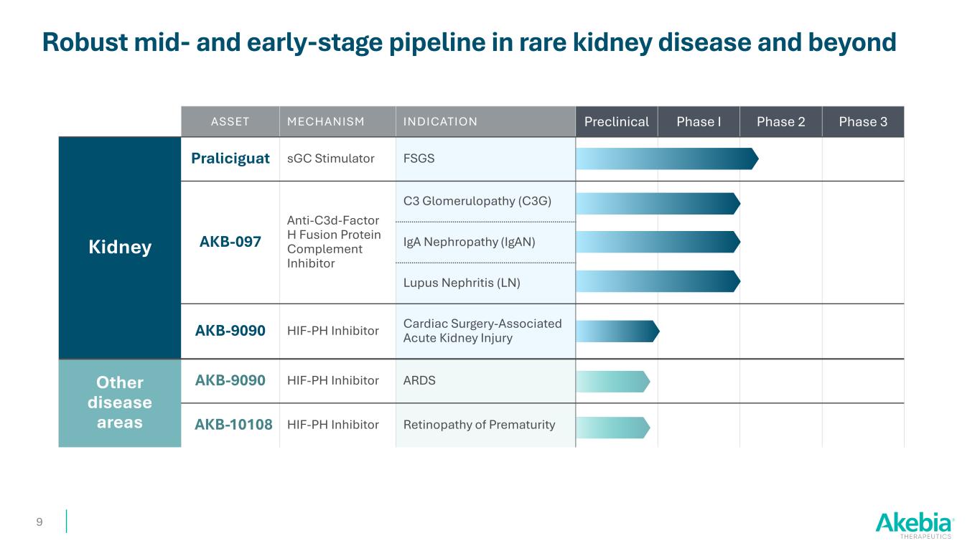Click the ARDS teal progress arrow
980x551 pixels.
tap(612, 382)
